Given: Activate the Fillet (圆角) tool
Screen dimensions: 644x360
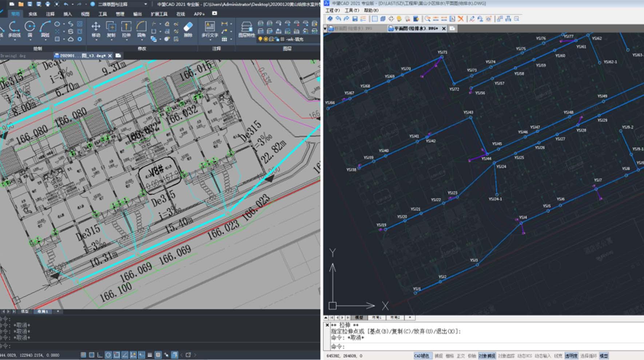Looking at the screenshot, I should (141, 29).
